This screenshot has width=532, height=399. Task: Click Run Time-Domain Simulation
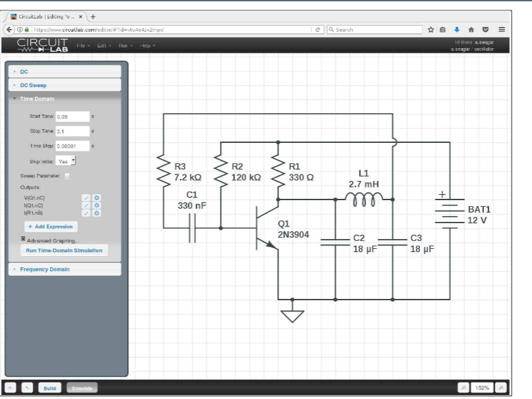[x=64, y=250]
